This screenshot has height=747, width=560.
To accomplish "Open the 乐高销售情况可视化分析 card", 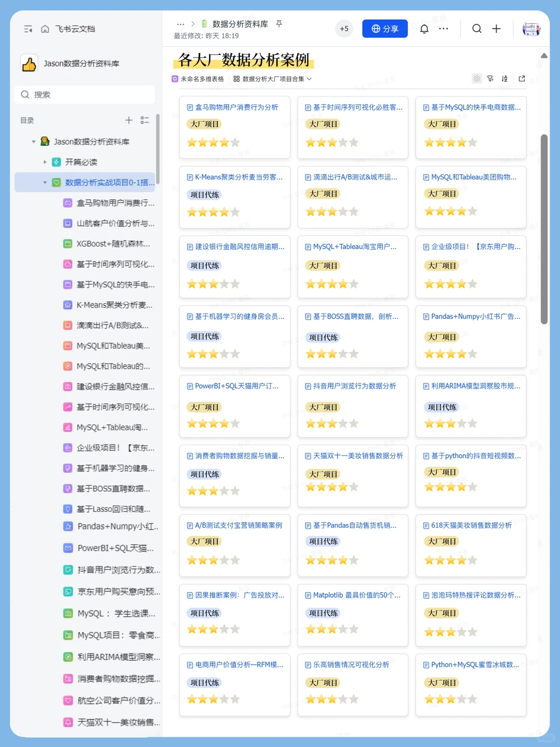I will point(353,685).
